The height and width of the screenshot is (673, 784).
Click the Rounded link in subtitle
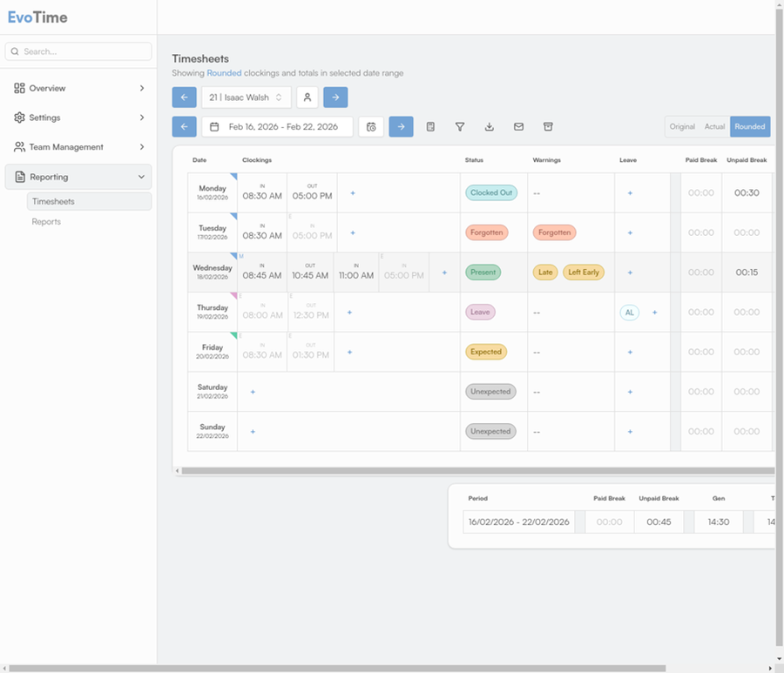coord(224,73)
